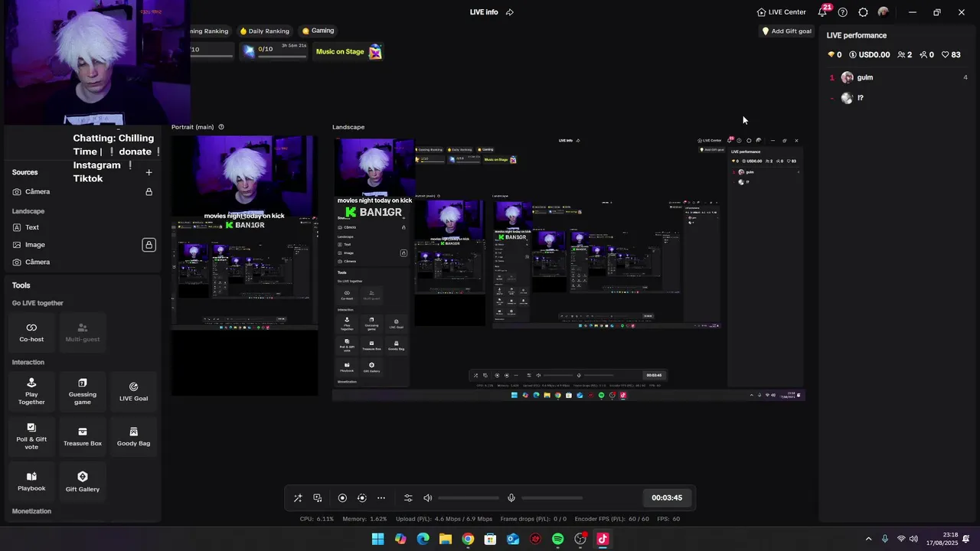This screenshot has width=980, height=551.
Task: Open the Guessing game interaction
Action: click(83, 390)
